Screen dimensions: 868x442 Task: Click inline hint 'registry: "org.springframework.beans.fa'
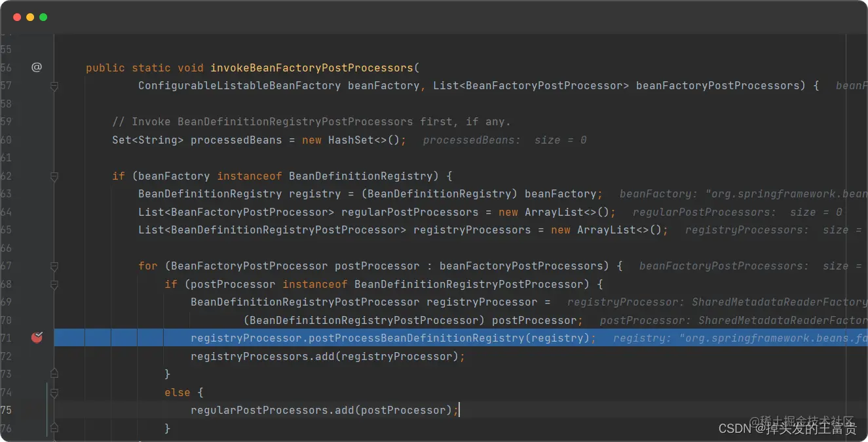pyautogui.click(x=740, y=338)
